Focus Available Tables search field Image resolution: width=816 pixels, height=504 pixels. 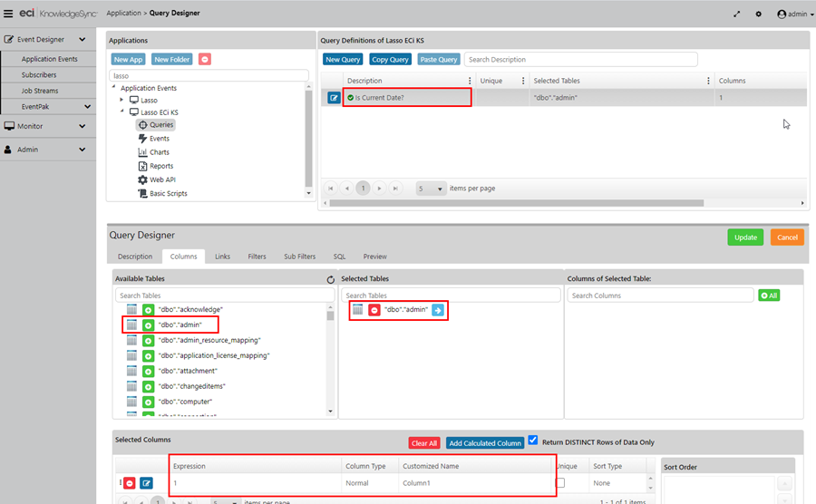225,296
